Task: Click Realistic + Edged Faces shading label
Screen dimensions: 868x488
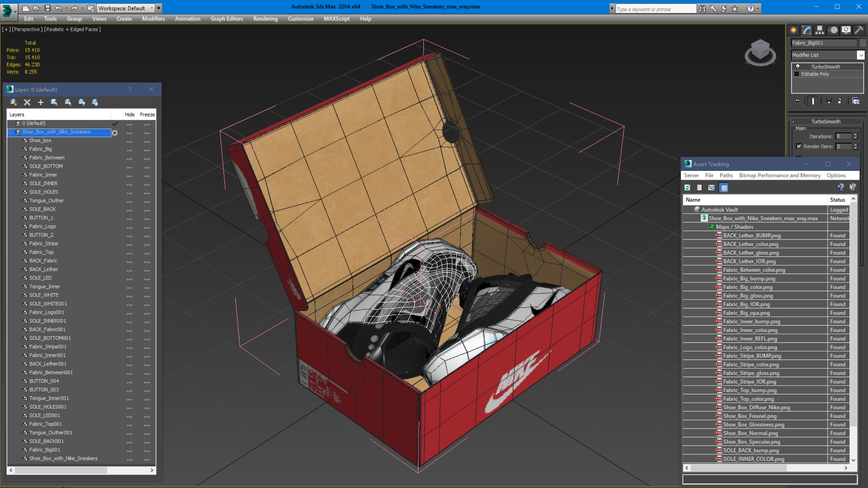Action: coord(72,29)
